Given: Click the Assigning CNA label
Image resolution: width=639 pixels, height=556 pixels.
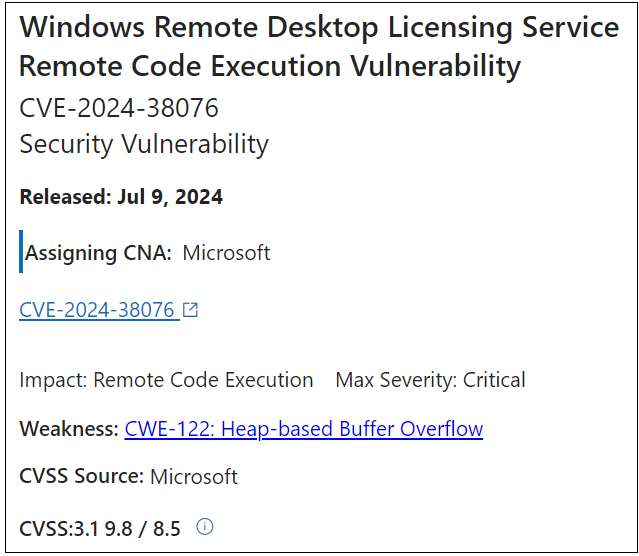Looking at the screenshot, I should pyautogui.click(x=98, y=253).
